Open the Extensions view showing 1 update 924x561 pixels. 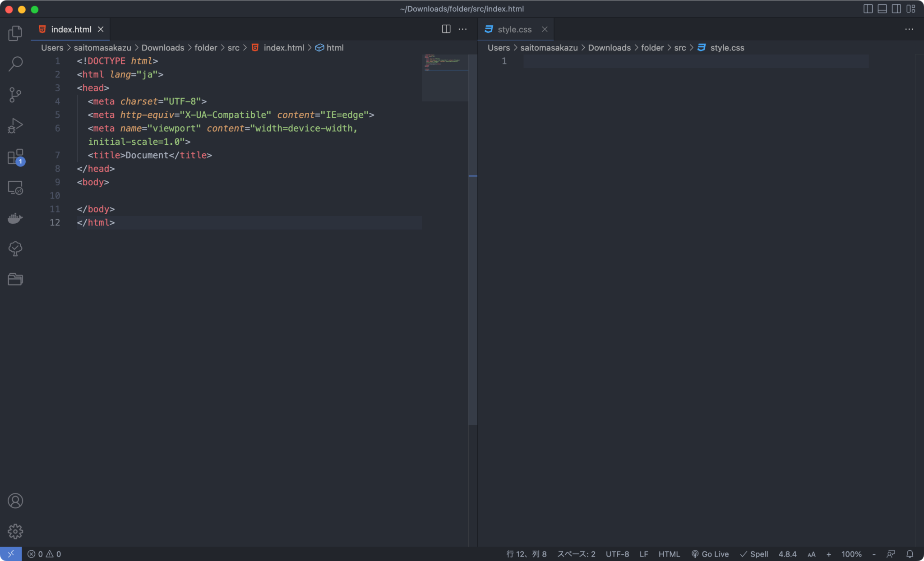[x=15, y=157]
